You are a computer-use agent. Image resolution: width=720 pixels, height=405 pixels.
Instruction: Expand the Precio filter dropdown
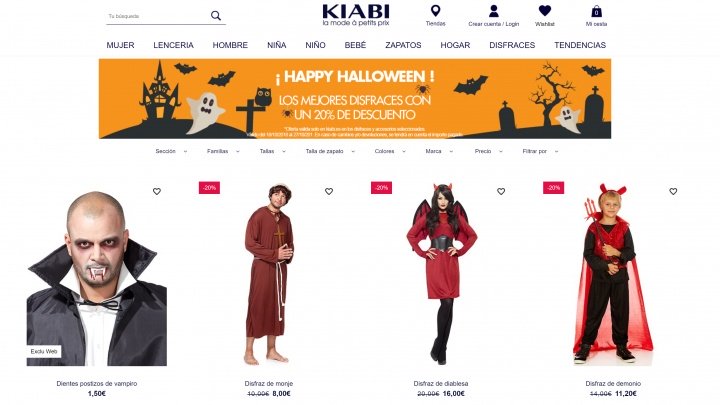489,151
